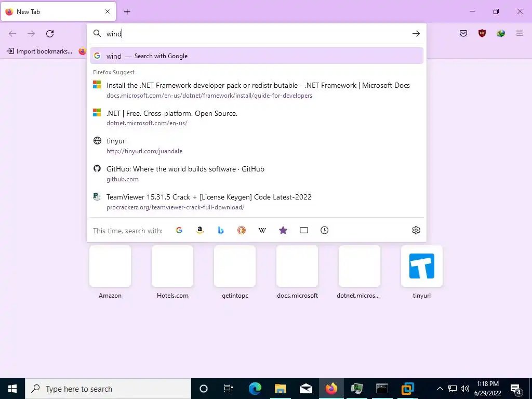Screen dimensions: 532x399
Task: Open Cortana circle on taskbar
Action: pyautogui.click(x=203, y=389)
